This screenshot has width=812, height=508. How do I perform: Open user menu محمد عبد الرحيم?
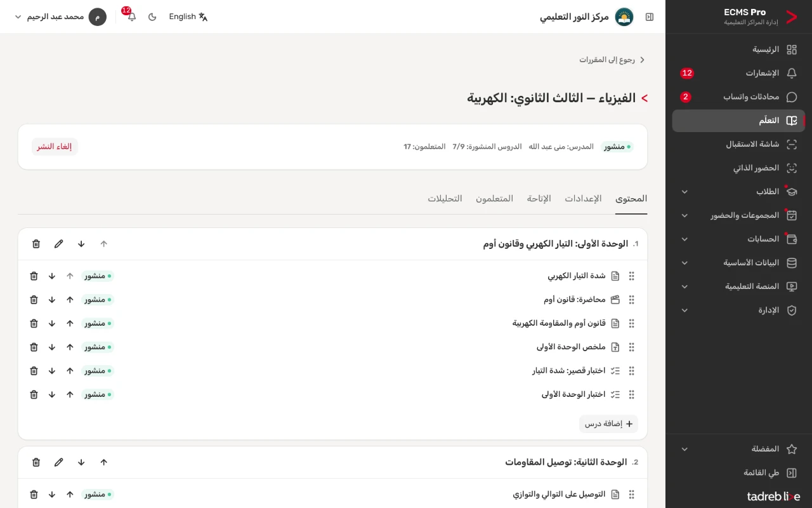[x=60, y=17]
